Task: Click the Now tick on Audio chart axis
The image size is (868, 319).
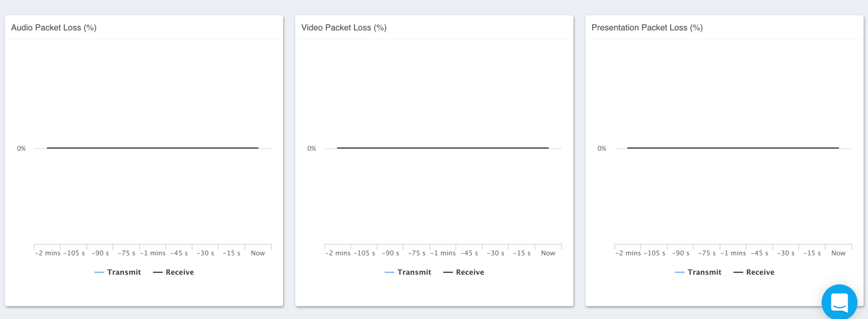Action: (258, 253)
